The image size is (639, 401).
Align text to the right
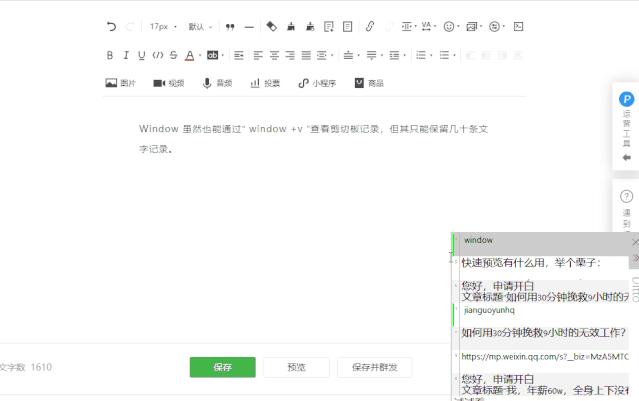tap(290, 55)
